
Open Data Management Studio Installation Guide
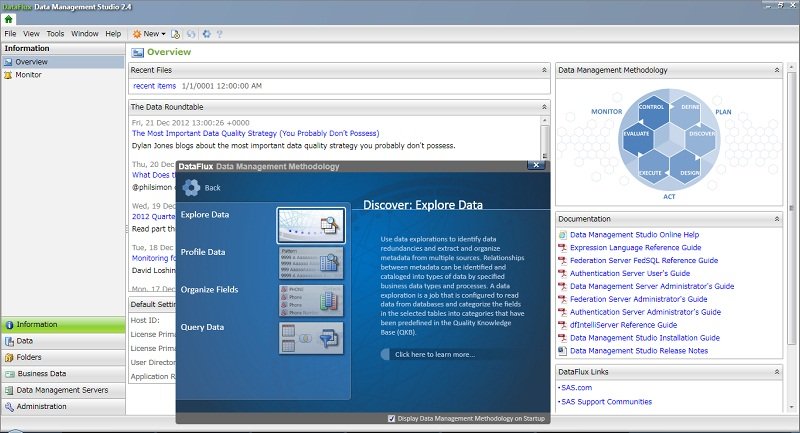(x=645, y=338)
